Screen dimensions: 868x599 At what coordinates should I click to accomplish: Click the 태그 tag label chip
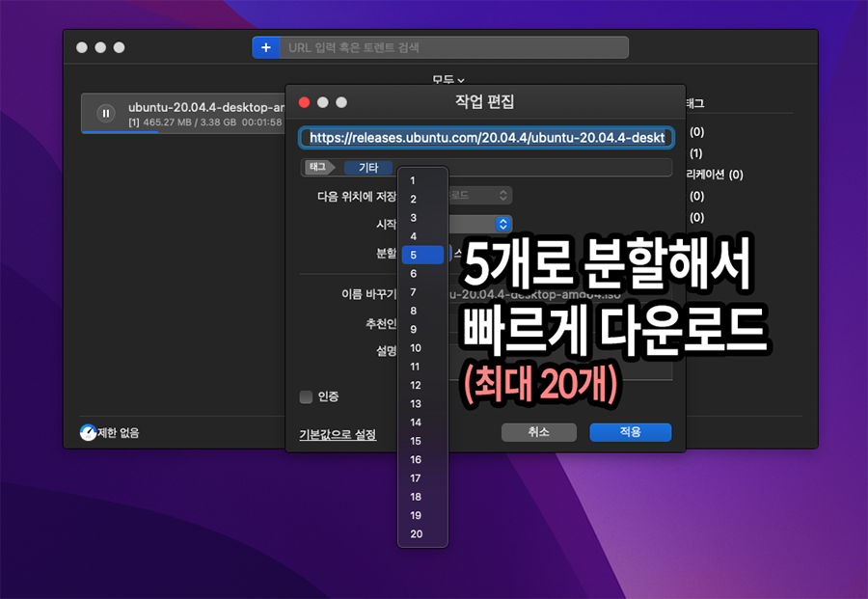tap(319, 167)
